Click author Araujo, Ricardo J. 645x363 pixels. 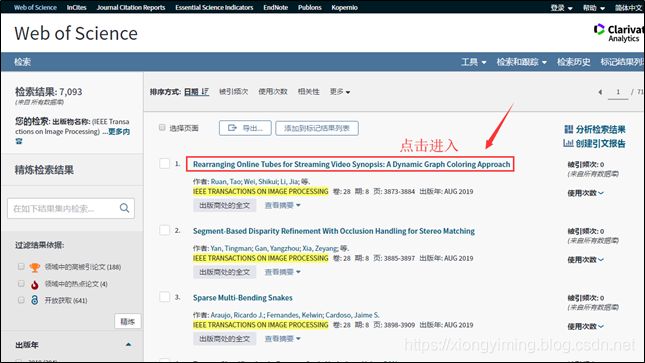point(237,315)
